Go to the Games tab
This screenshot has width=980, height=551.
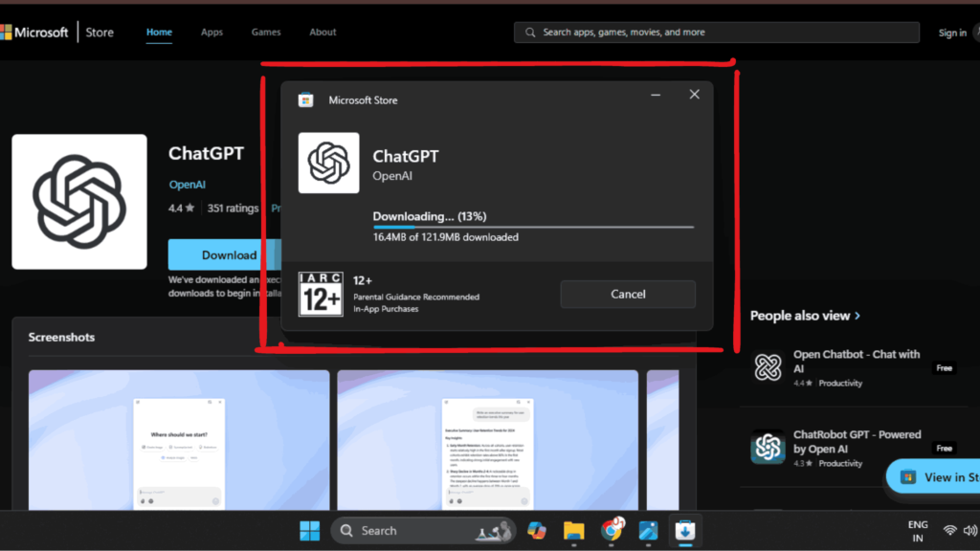click(266, 32)
